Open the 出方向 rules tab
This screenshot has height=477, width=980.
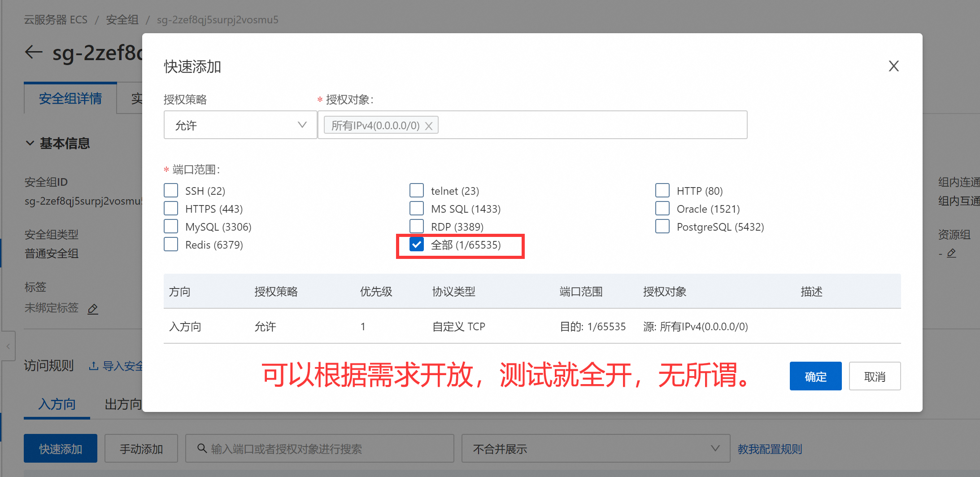coord(123,404)
